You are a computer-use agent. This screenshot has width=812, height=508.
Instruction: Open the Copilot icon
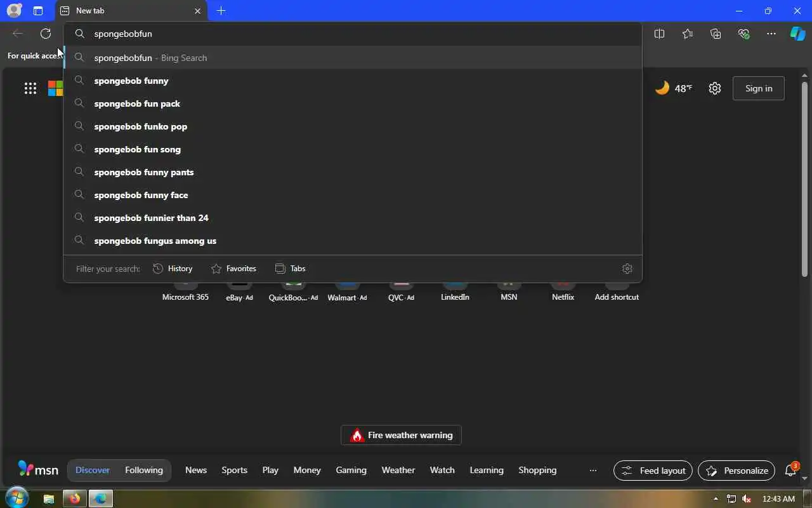(x=797, y=34)
